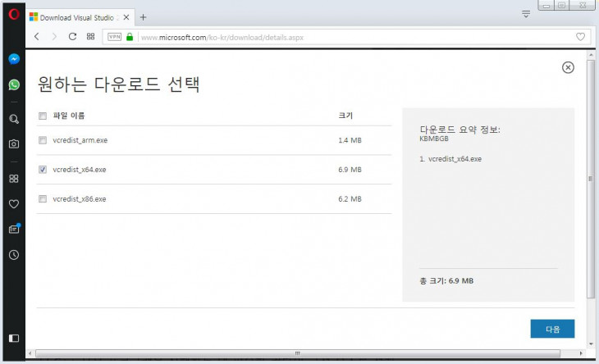This screenshot has height=364, width=599.
Task: Click the scroll right arrow
Action: [581, 353]
